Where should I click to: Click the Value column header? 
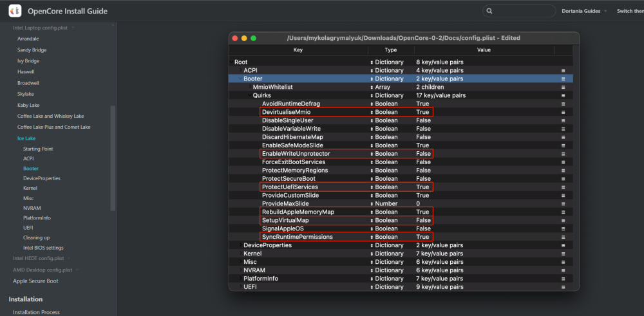tap(484, 50)
